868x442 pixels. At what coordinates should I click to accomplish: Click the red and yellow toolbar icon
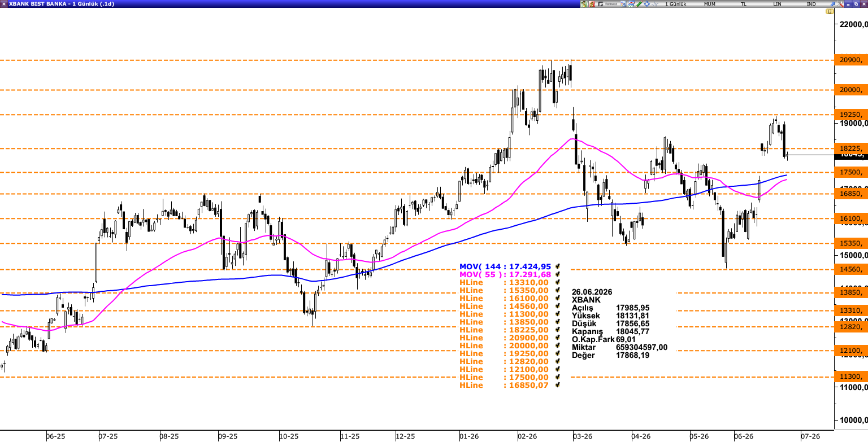[592, 4]
